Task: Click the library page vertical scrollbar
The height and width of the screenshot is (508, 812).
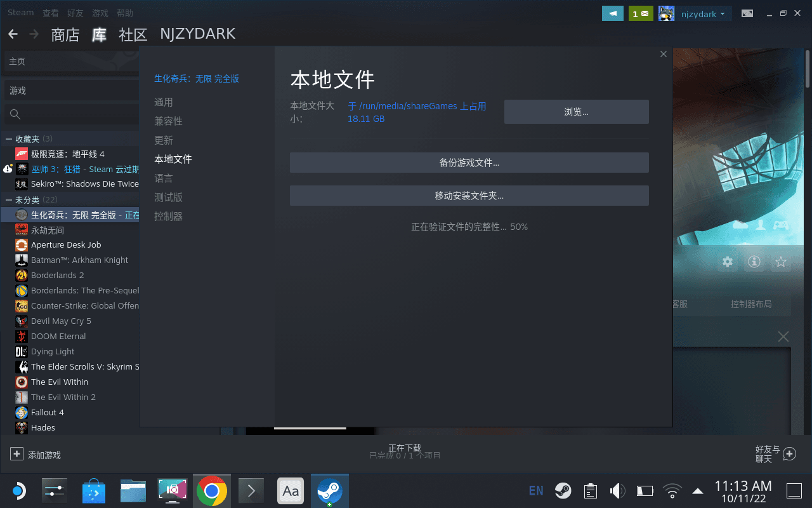Action: tap(808, 69)
